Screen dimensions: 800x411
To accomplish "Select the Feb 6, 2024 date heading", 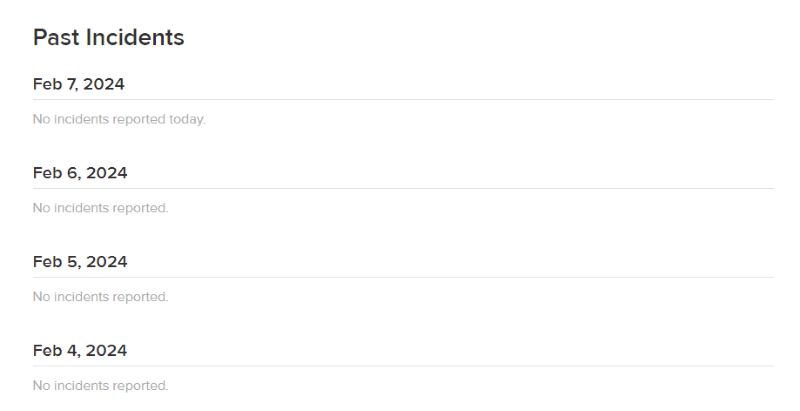I will 80,173.
